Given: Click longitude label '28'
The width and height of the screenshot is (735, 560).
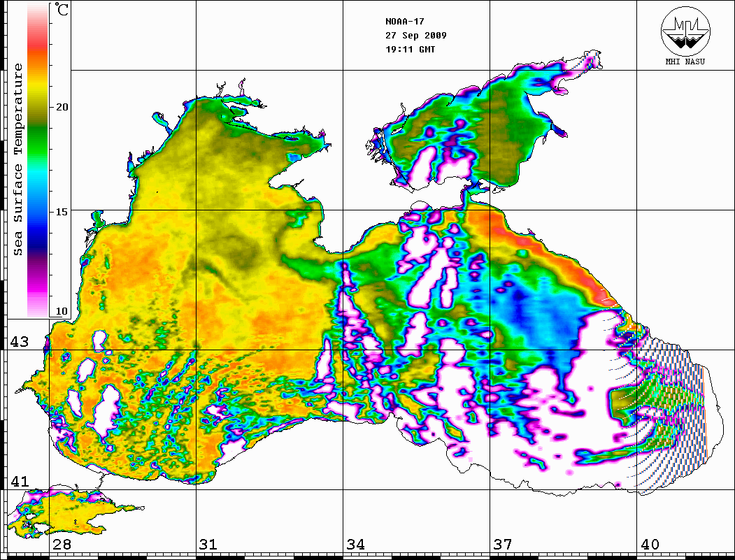Looking at the screenshot, I should [62, 544].
